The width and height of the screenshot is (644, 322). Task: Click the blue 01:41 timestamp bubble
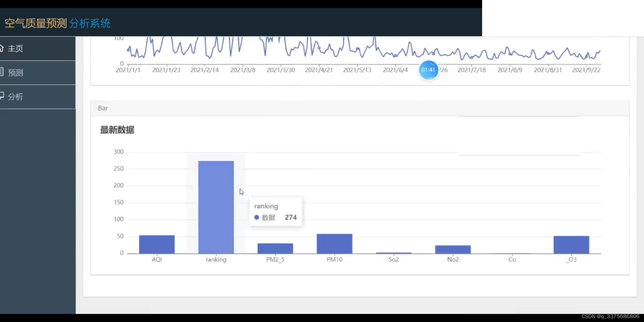428,70
